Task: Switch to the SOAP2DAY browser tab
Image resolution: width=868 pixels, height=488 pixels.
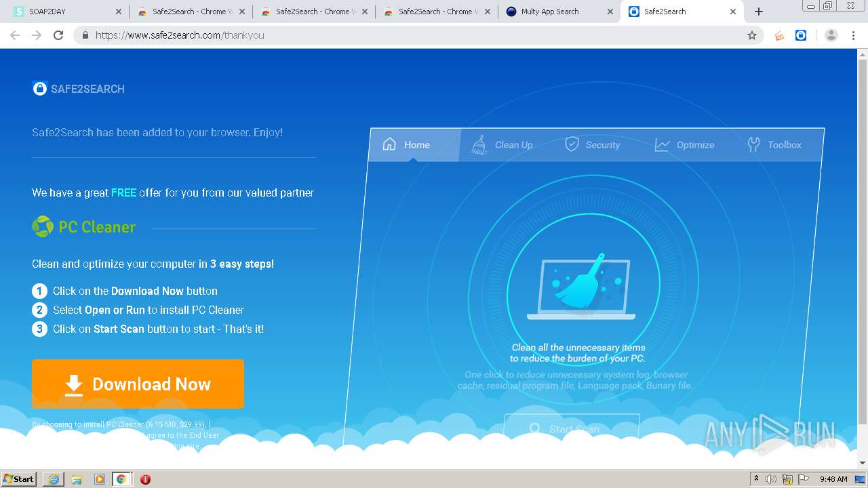Action: [68, 12]
